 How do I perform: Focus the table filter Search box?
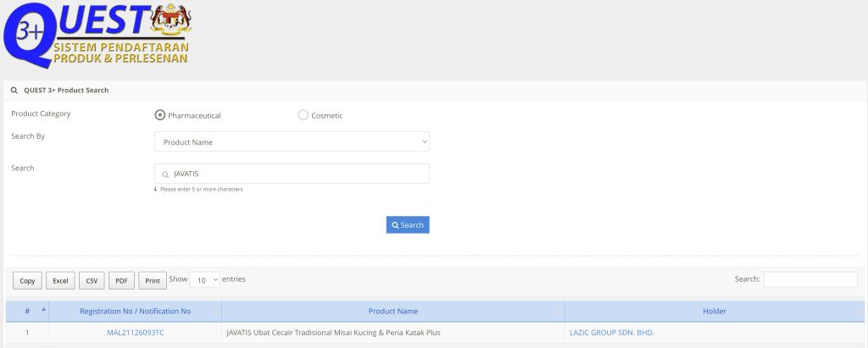coord(810,279)
